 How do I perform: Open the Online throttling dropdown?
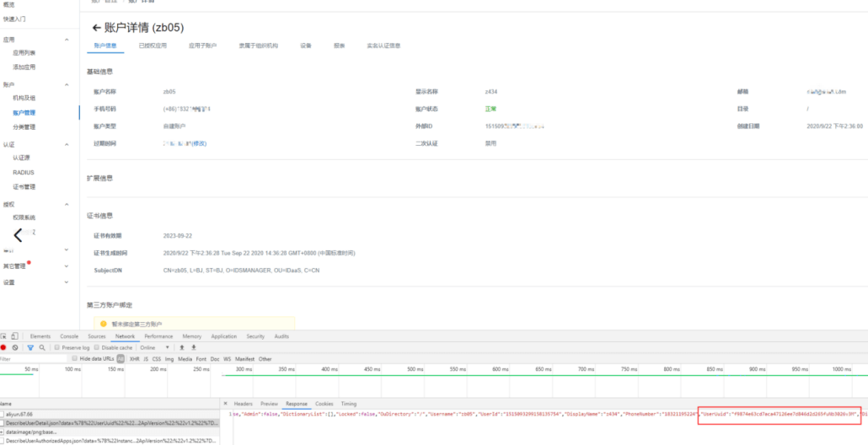[154, 347]
